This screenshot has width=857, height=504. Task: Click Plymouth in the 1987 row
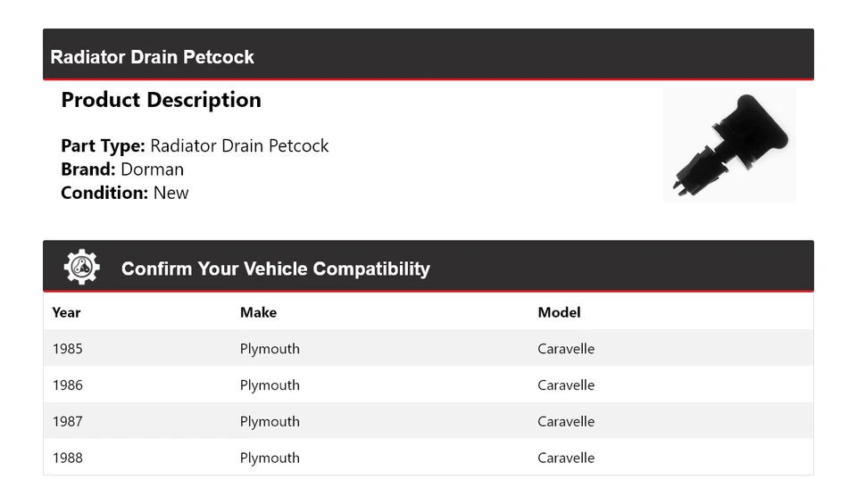(x=270, y=422)
